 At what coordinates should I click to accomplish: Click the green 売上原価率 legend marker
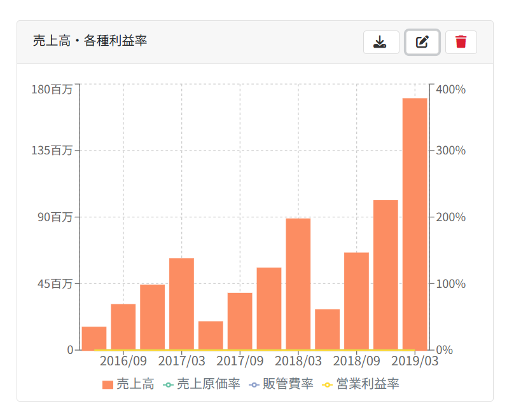click(x=168, y=385)
